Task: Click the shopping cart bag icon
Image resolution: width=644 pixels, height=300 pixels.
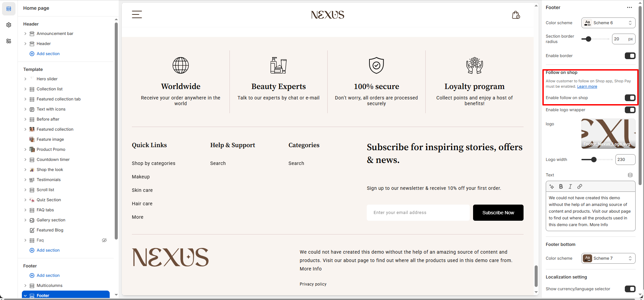Action: point(516,15)
